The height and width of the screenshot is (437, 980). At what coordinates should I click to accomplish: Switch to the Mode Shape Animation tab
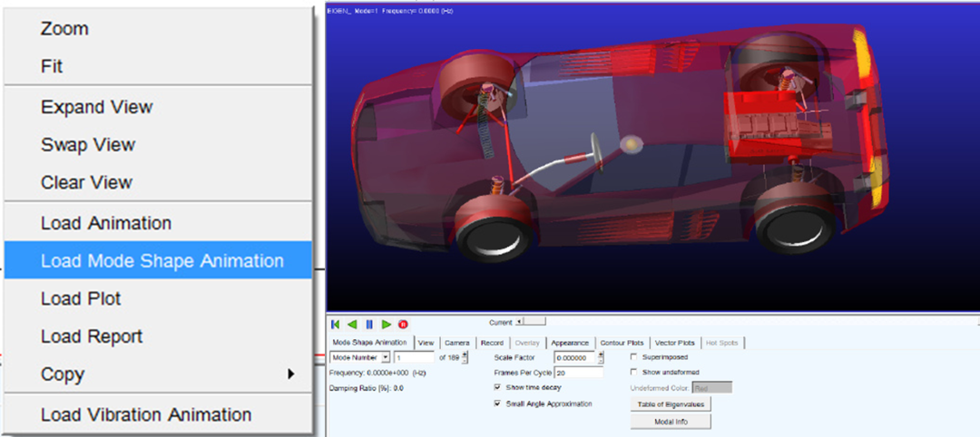point(370,343)
